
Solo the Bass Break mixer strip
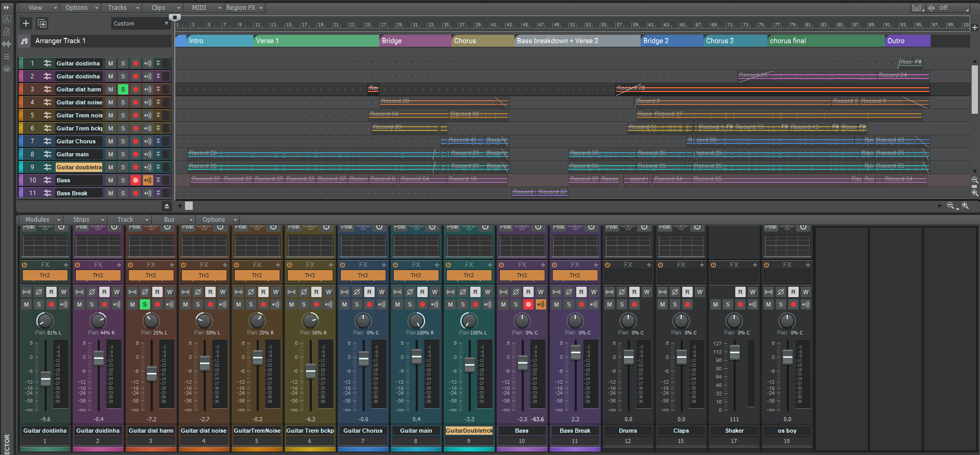coord(569,304)
